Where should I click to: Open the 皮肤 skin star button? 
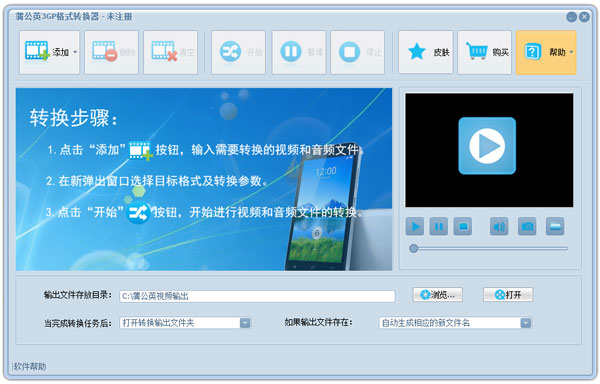426,52
